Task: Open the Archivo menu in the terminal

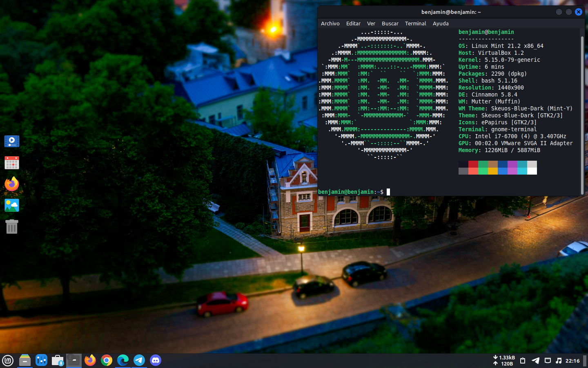Action: coord(330,24)
